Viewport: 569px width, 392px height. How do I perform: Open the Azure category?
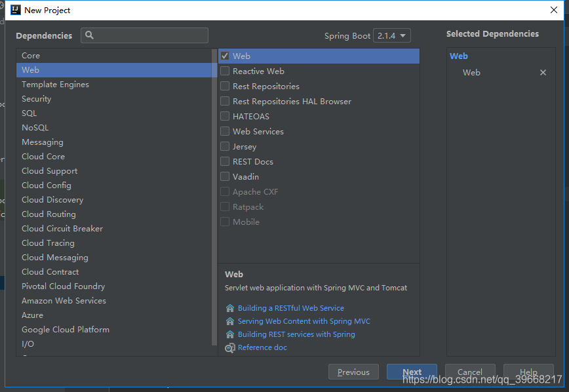114,315
